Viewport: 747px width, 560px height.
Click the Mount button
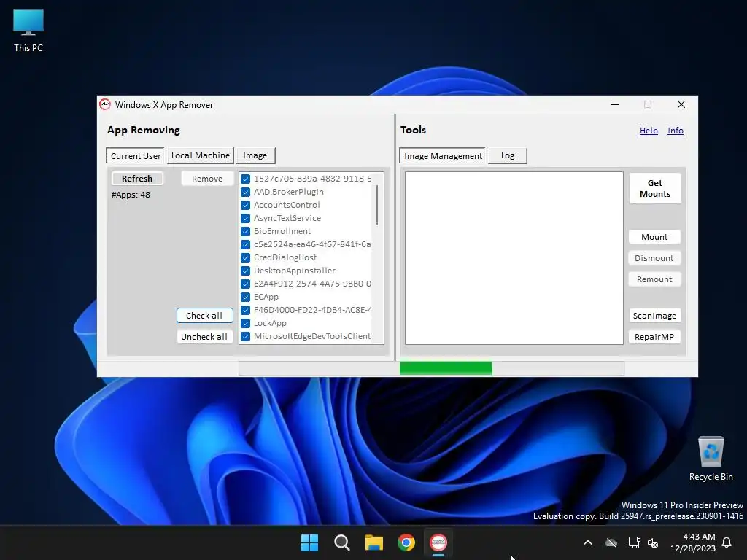click(x=654, y=237)
